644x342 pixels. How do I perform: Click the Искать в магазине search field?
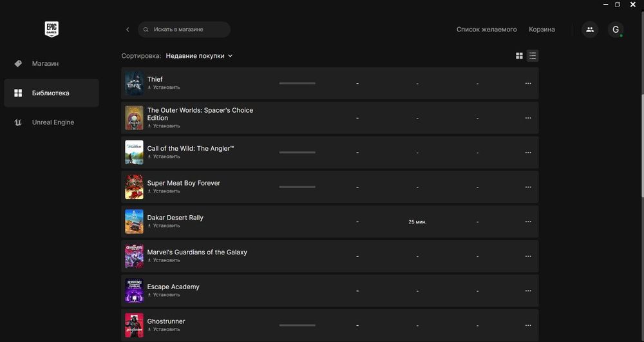(x=187, y=30)
